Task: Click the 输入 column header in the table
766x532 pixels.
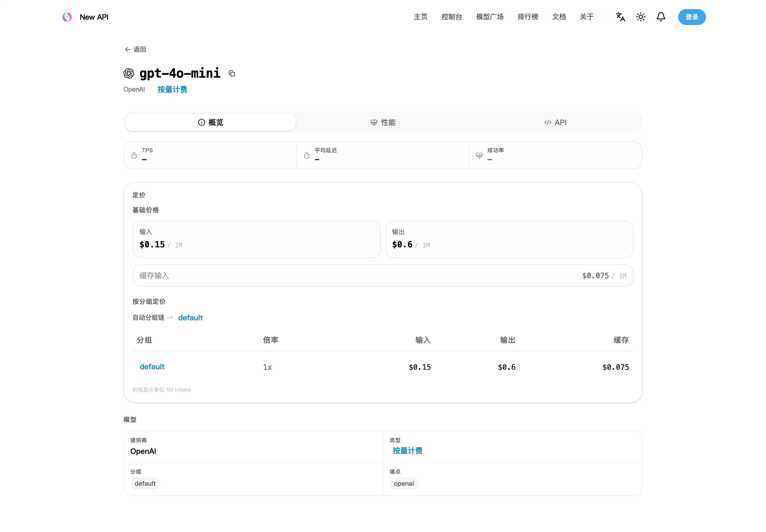Action: click(423, 340)
